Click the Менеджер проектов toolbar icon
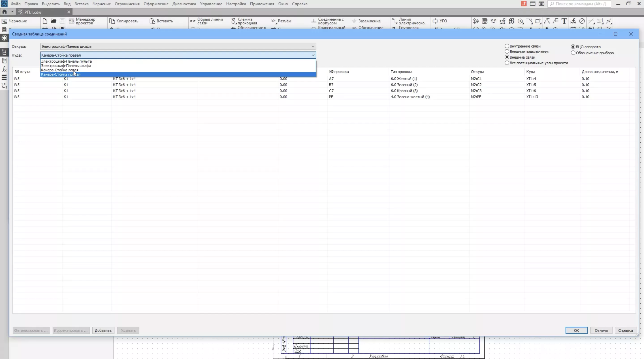644x359 pixels. 72,21
